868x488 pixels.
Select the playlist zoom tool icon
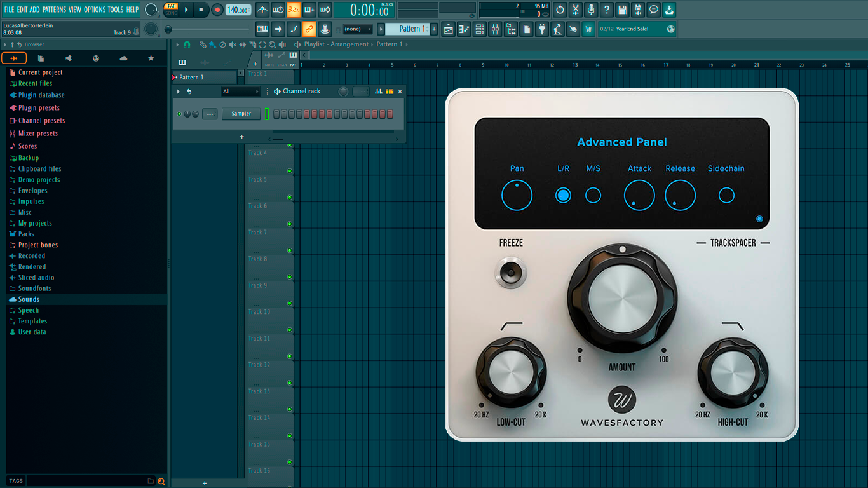point(272,44)
